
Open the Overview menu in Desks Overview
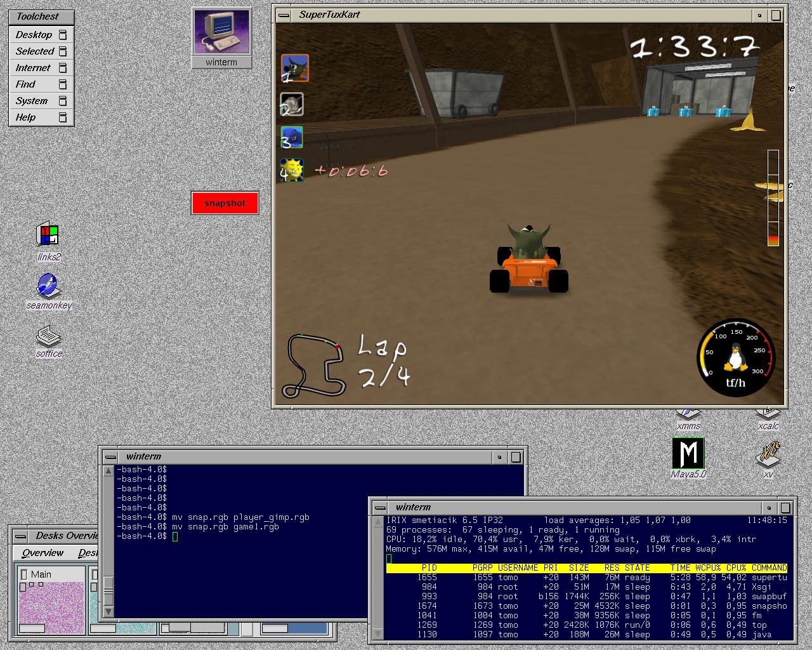tap(43, 553)
